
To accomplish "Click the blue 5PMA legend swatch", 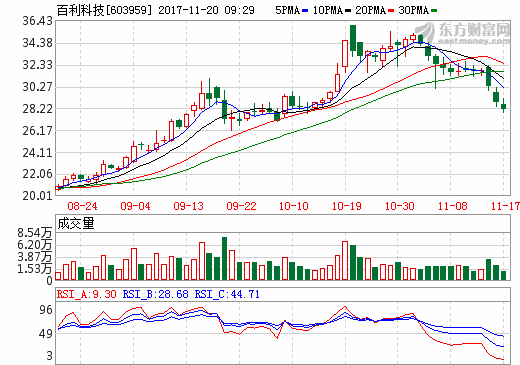I will tap(305, 11).
